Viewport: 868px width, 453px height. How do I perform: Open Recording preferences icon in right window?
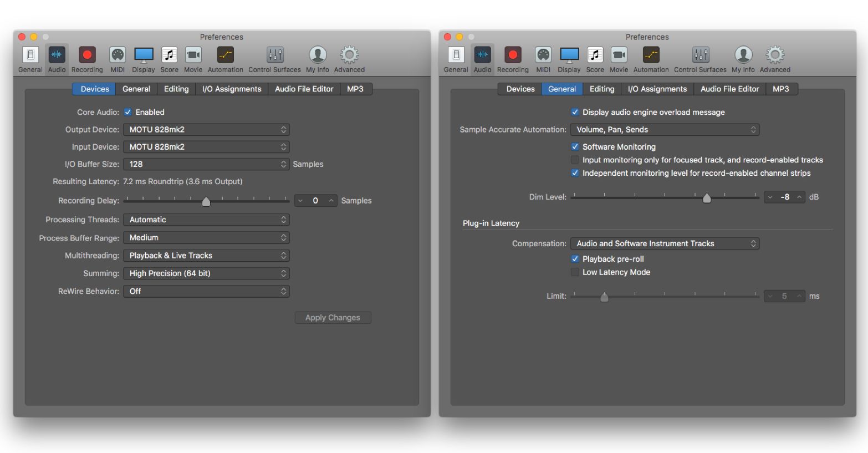coord(513,55)
